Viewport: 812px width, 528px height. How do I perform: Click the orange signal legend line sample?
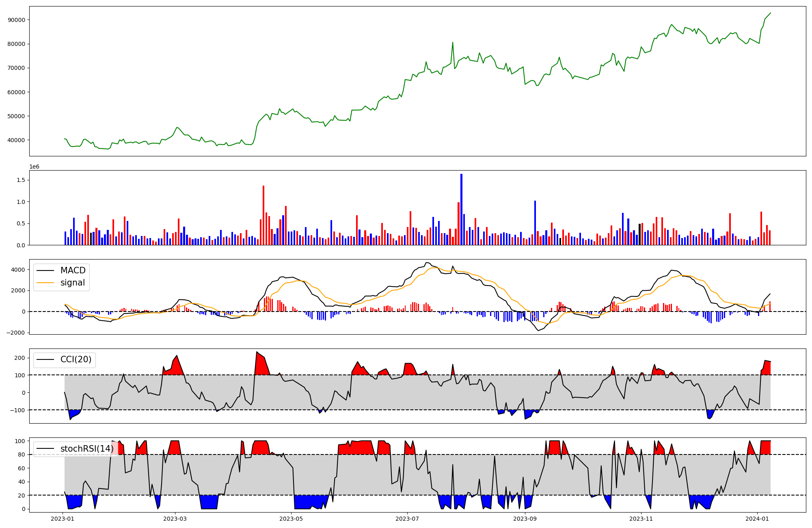(x=45, y=283)
